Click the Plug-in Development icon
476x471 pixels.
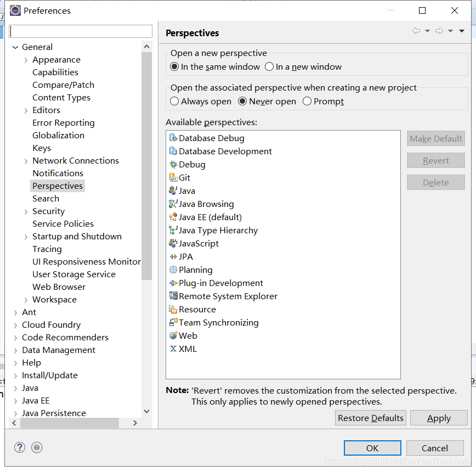pyautogui.click(x=173, y=283)
